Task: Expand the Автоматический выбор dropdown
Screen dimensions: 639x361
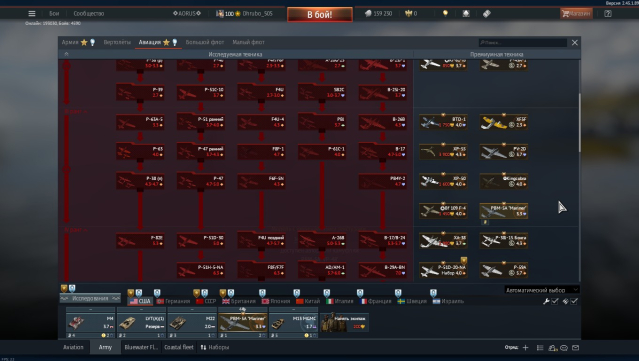Action: pyautogui.click(x=541, y=290)
